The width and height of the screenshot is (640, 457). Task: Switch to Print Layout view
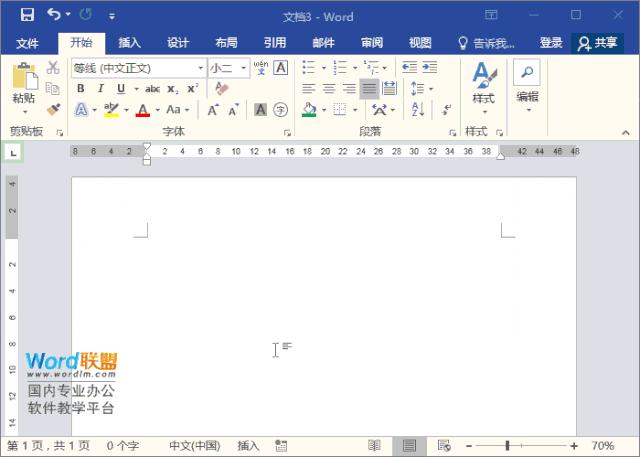tap(409, 446)
